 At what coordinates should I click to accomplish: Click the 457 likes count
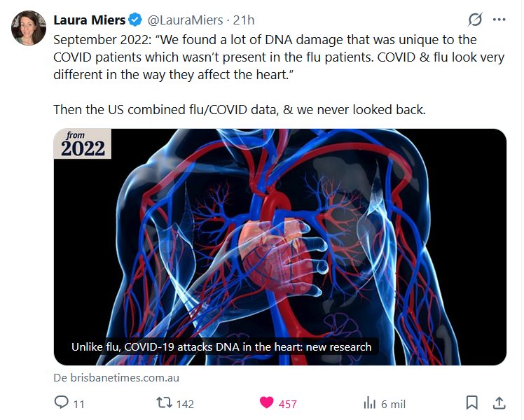tap(288, 403)
